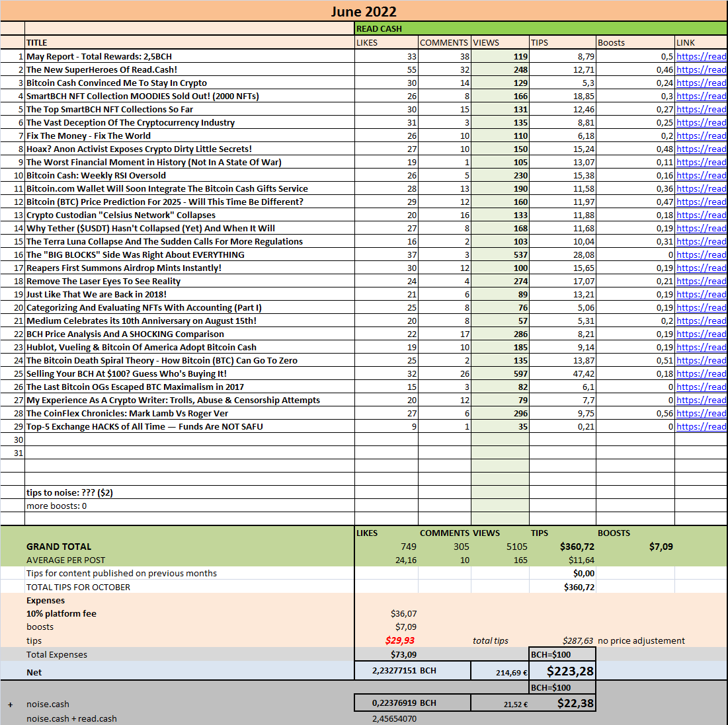728x725 pixels.
Task: Open link for "BIG BLOCKS" Side article
Action: point(701,255)
